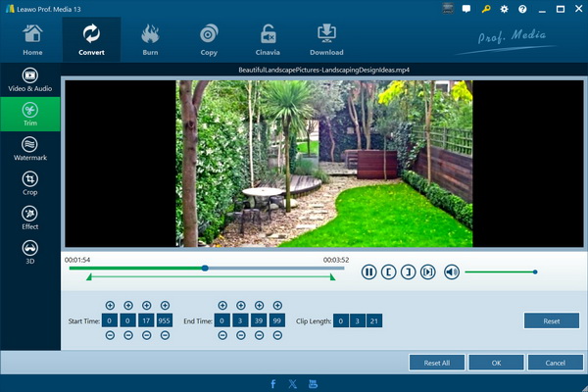Switch to the Burn module
588x392 pixels.
pyautogui.click(x=150, y=39)
